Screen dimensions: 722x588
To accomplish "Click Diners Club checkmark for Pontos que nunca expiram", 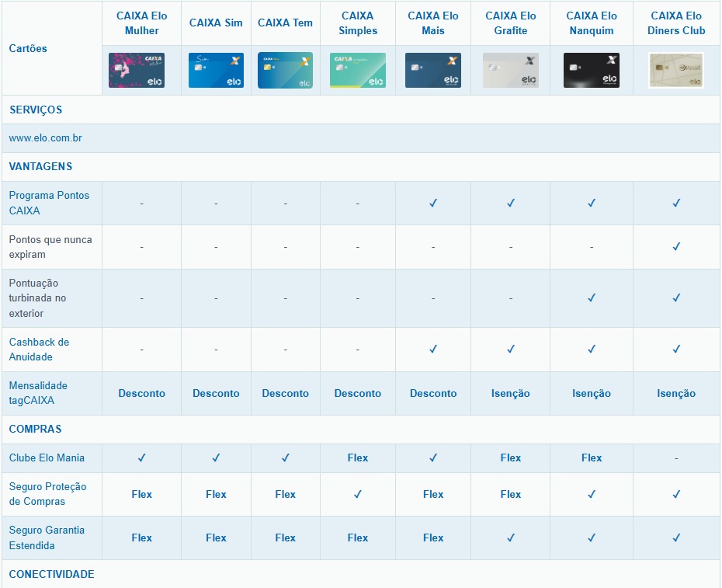I will [x=676, y=247].
